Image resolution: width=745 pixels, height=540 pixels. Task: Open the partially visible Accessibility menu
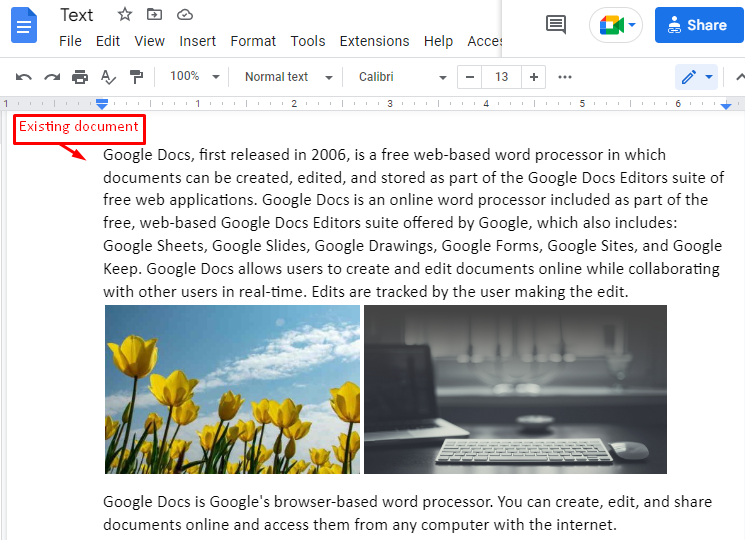coord(484,41)
